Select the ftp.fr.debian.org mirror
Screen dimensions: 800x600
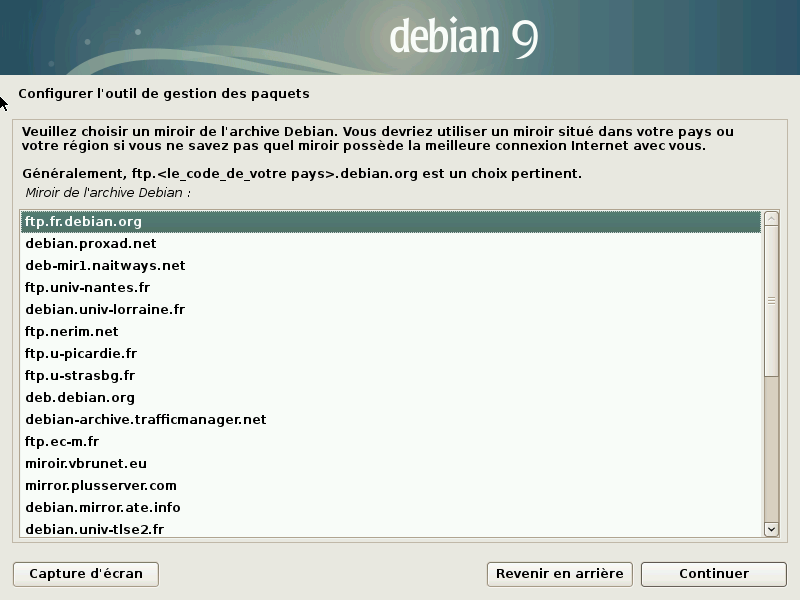(85, 222)
